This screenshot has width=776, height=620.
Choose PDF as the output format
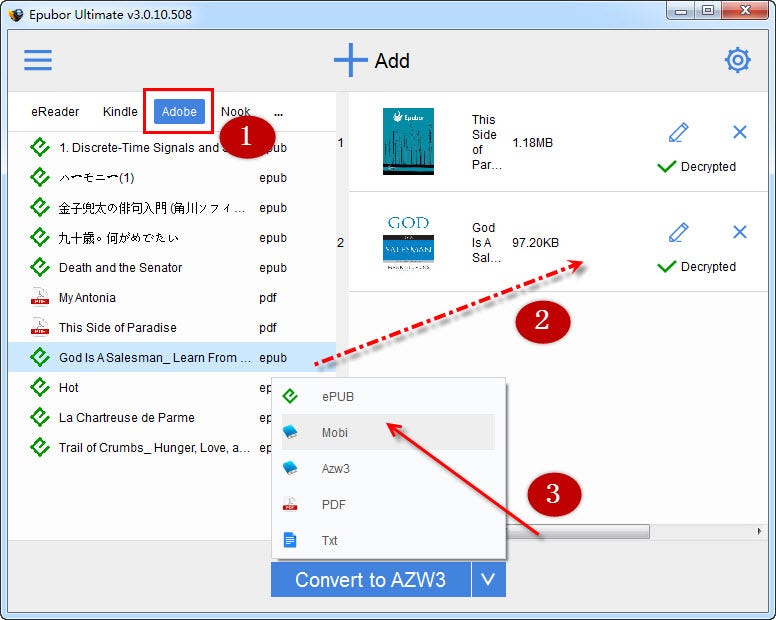[388, 504]
